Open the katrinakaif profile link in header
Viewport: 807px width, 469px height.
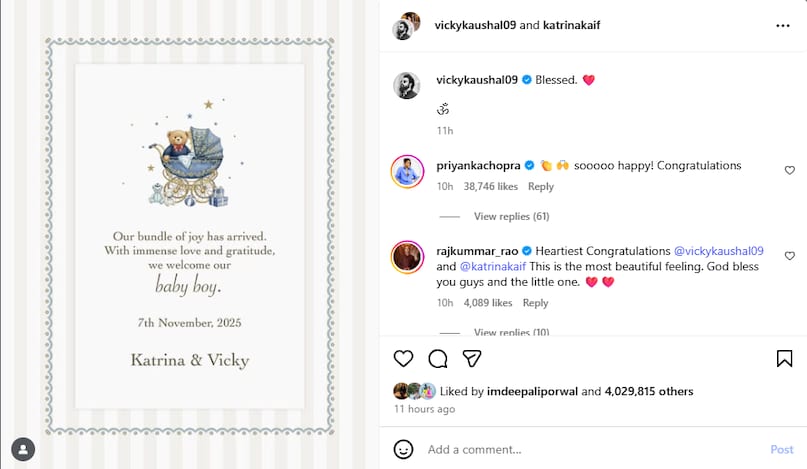(571, 25)
